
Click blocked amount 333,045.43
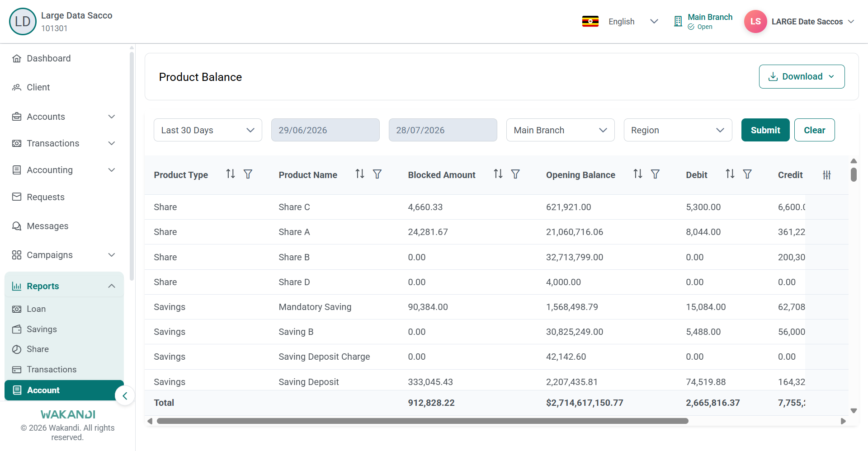[430, 382]
